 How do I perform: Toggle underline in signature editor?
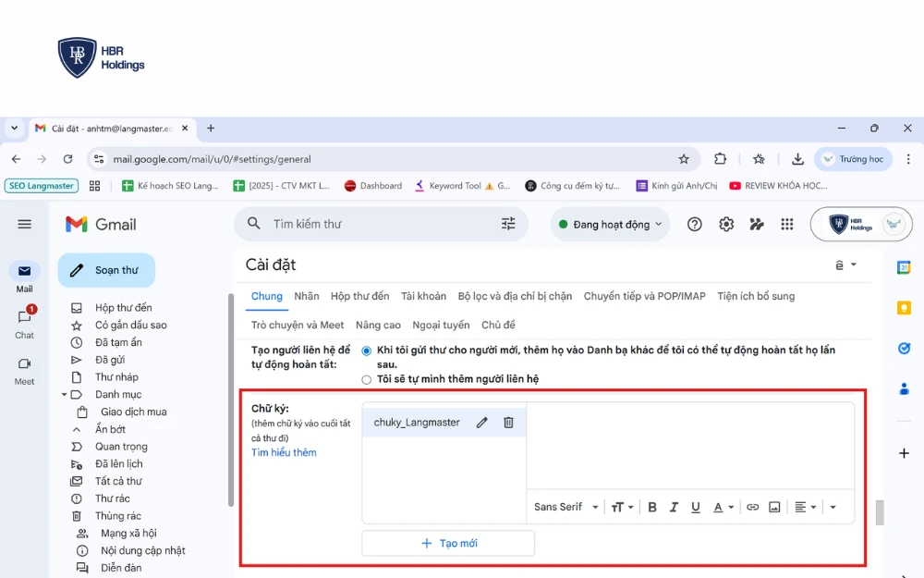pos(696,507)
